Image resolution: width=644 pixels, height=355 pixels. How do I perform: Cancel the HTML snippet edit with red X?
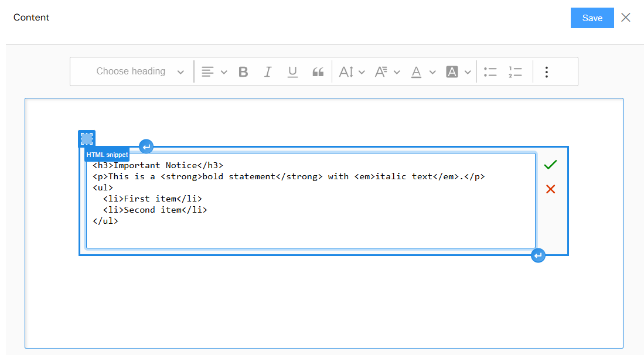pos(550,189)
